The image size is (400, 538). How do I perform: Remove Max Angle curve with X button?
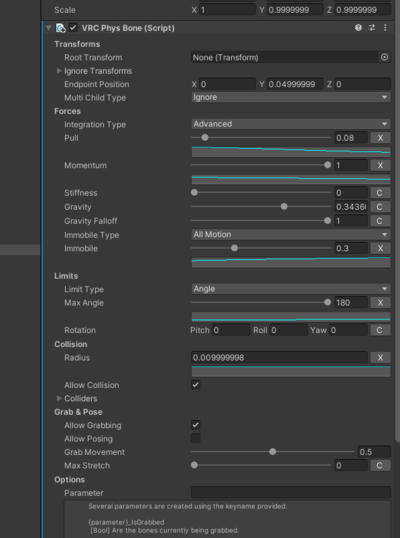380,303
